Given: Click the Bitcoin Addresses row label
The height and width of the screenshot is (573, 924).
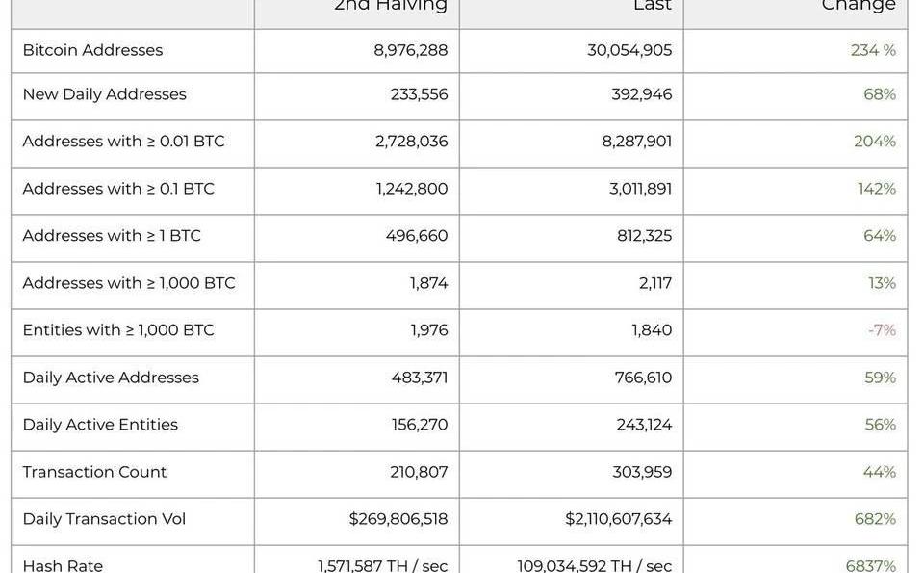Looking at the screenshot, I should pyautogui.click(x=92, y=50).
